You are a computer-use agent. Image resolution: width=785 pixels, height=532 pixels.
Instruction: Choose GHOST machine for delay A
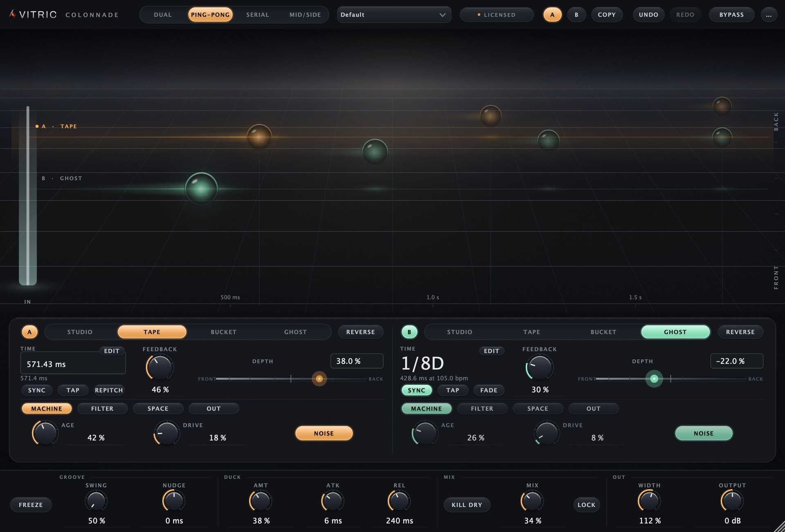coord(295,332)
